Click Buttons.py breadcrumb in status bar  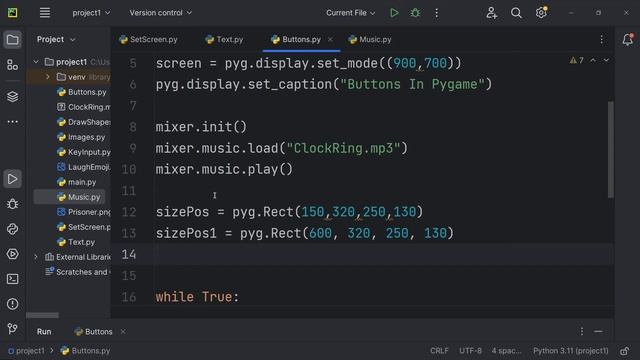(x=85, y=351)
